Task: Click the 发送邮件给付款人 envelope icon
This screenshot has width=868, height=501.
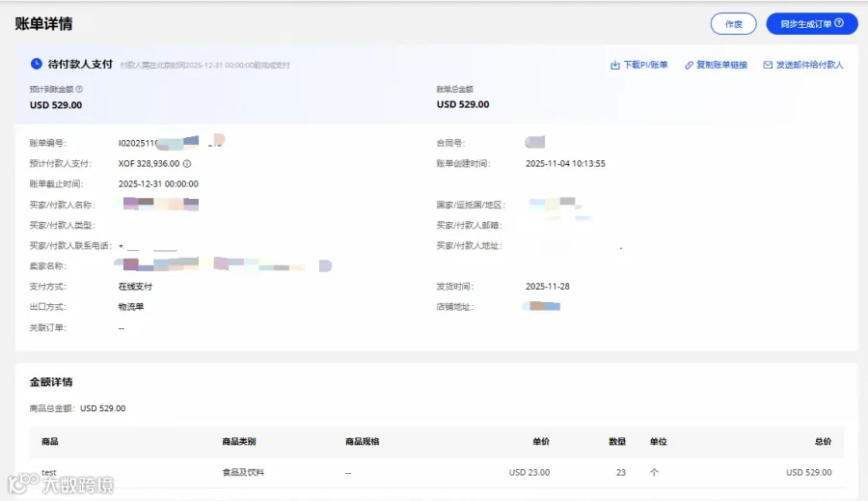Action: click(x=768, y=65)
